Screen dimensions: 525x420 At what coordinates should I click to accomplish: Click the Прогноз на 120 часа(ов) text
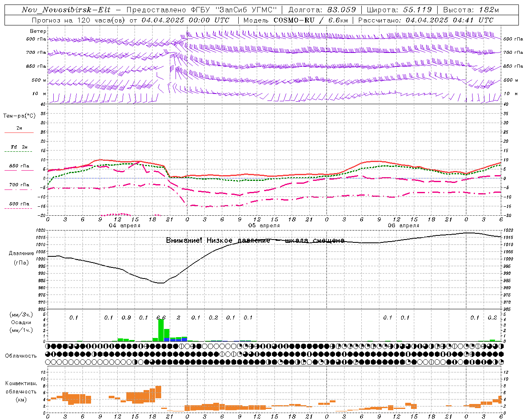[x=78, y=20]
